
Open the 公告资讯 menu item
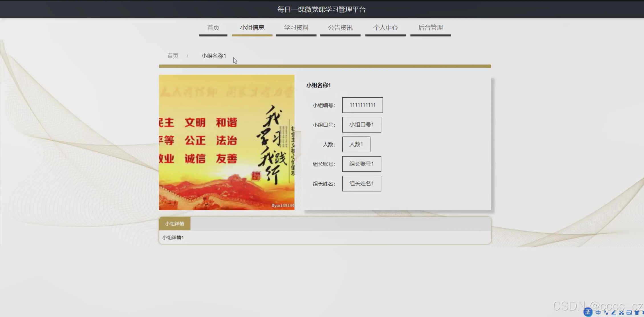coord(340,28)
